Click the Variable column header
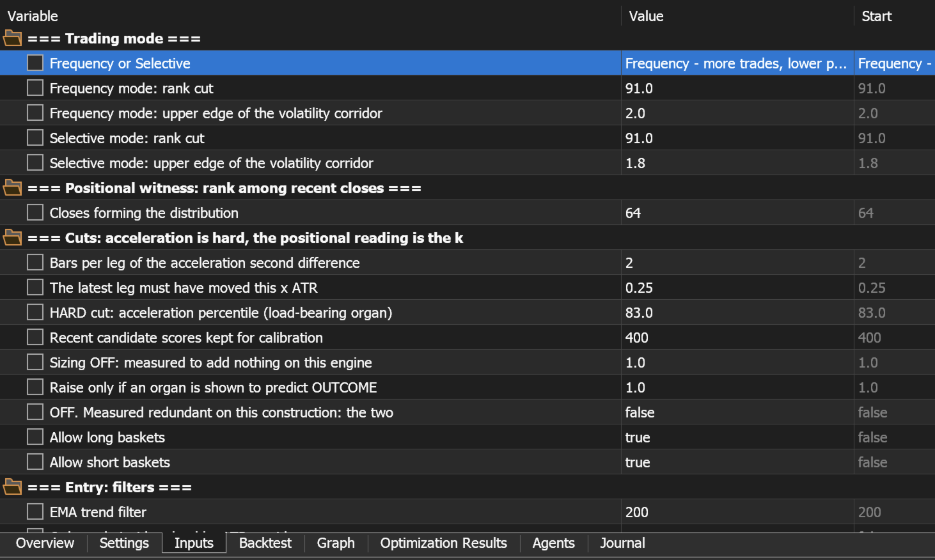The image size is (935, 560). pos(311,16)
